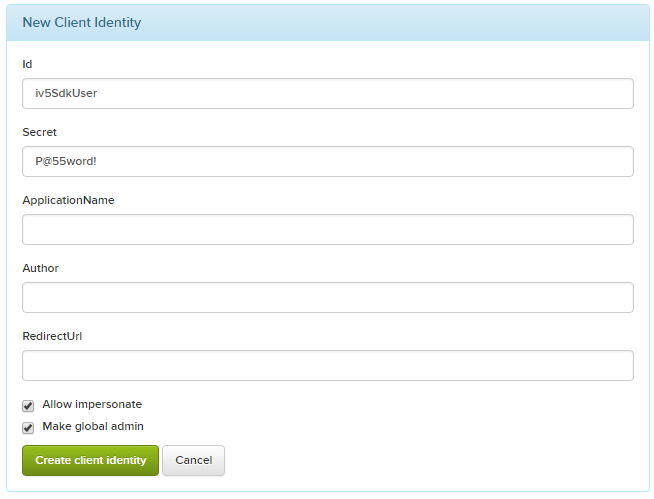Click the 'ApplicationName' label
Viewport: 654px width, 499px height.
pos(68,200)
